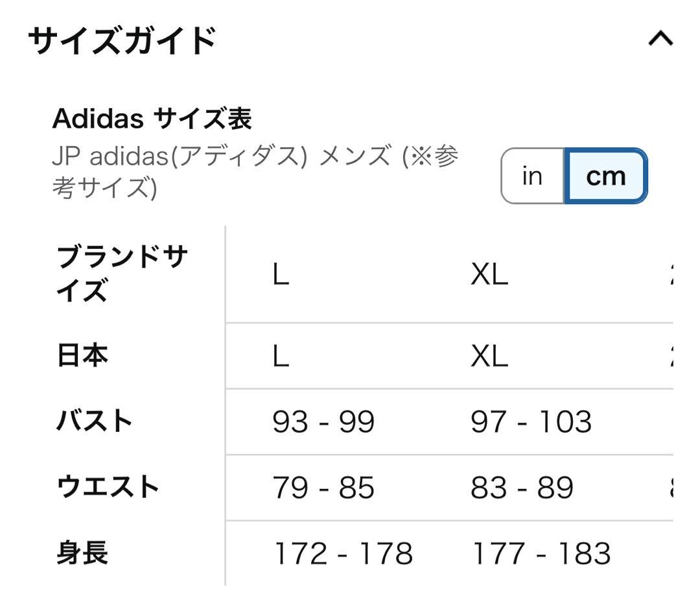700x603 pixels.
Task: Select the bust measurement 93 - 99
Action: (x=324, y=421)
